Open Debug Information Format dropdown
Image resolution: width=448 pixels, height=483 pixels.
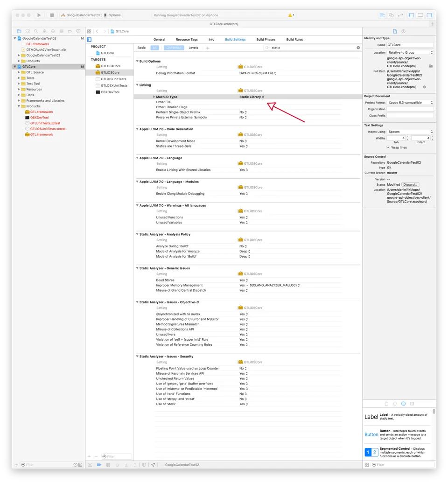click(258, 73)
